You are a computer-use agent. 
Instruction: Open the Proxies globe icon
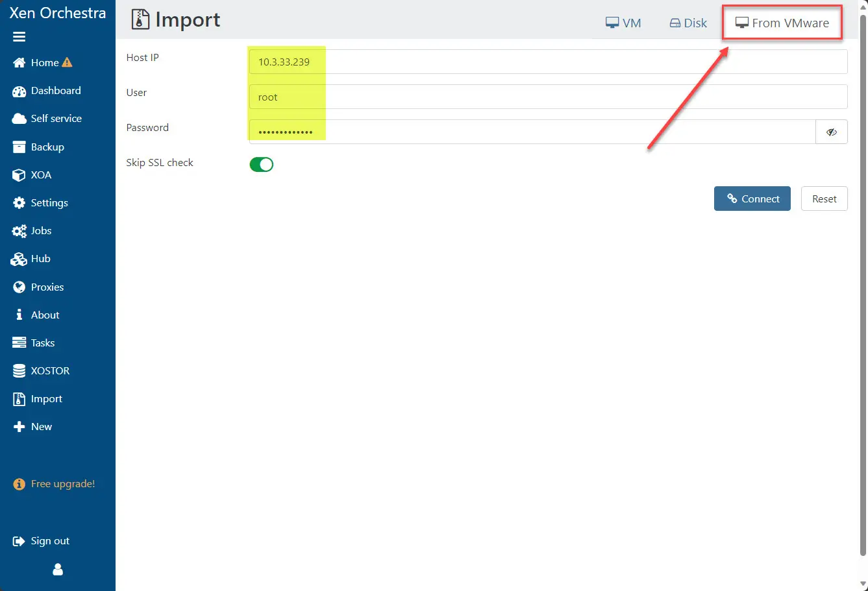19,287
